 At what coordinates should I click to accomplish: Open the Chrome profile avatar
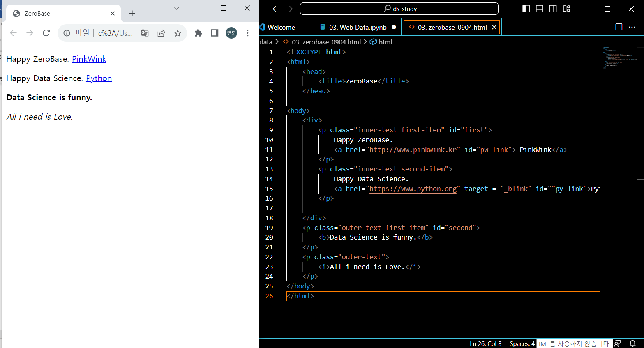click(231, 33)
